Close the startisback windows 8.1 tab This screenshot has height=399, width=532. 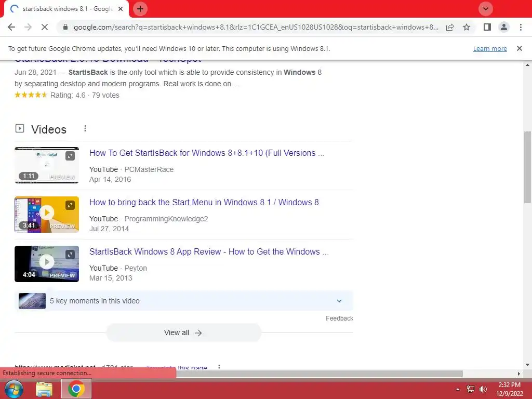click(121, 9)
